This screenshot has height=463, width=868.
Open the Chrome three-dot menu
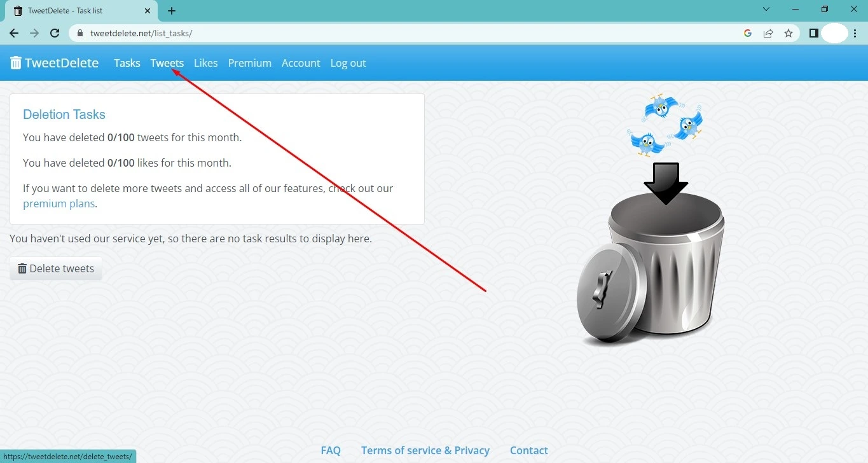[x=855, y=33]
